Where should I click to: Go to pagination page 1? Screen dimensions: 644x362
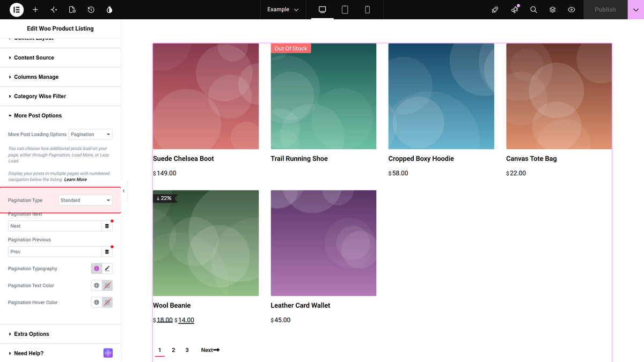click(159, 350)
